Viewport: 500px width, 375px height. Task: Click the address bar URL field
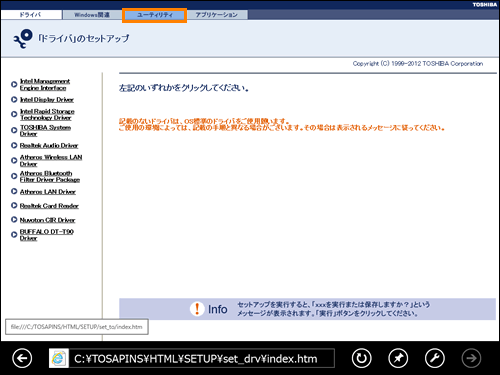coord(202,358)
